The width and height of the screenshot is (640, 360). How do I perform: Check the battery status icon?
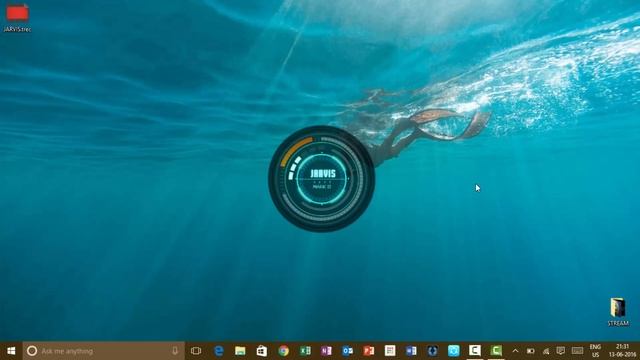(531, 351)
